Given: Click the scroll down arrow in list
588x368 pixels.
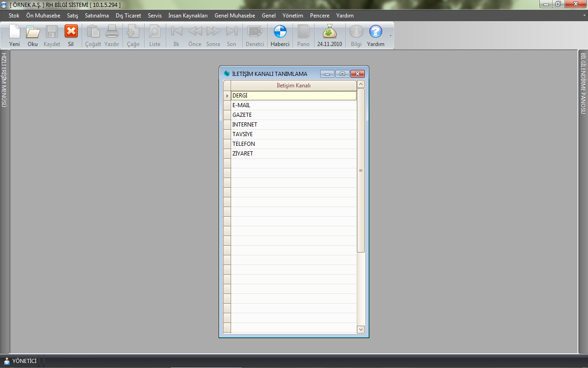Looking at the screenshot, I should (x=361, y=329).
